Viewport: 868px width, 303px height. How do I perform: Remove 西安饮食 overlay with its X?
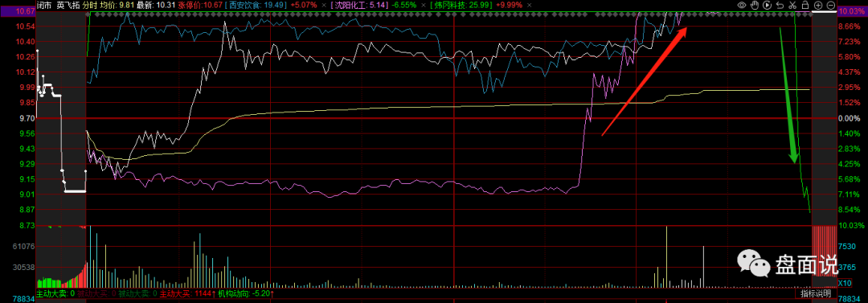point(323,5)
